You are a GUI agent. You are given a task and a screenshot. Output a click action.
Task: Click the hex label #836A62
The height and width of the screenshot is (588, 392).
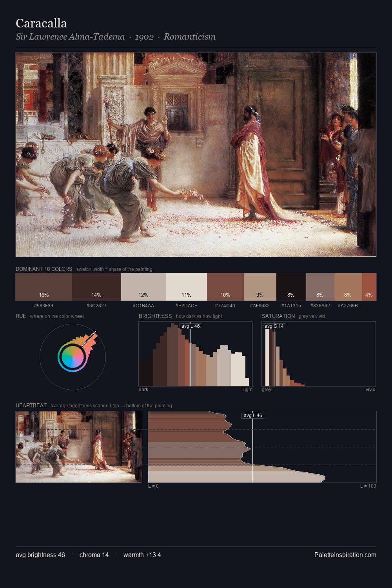click(x=320, y=305)
